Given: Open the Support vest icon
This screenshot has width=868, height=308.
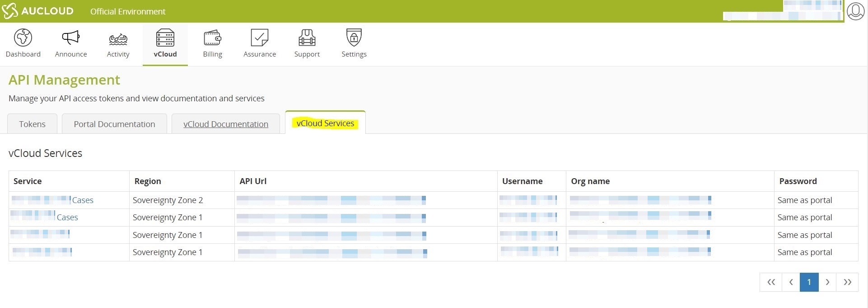Looking at the screenshot, I should pos(307,38).
